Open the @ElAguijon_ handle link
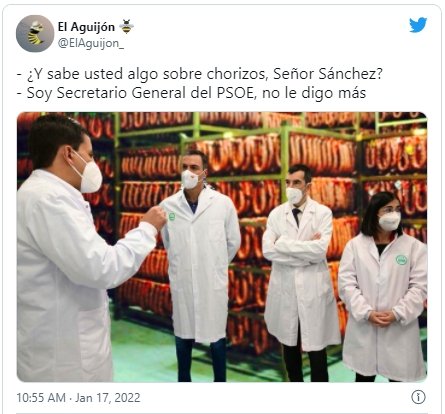This screenshot has height=414, width=445. (91, 43)
